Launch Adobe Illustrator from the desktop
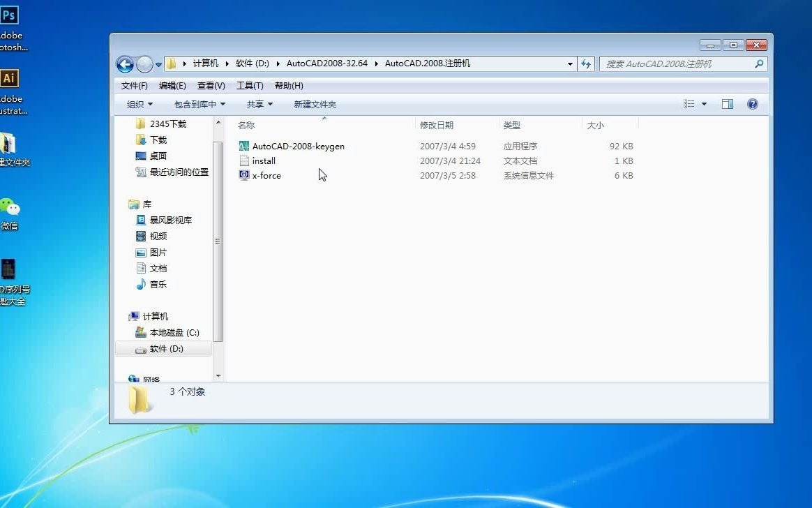Image resolution: width=812 pixels, height=508 pixels. pyautogui.click(x=9, y=79)
